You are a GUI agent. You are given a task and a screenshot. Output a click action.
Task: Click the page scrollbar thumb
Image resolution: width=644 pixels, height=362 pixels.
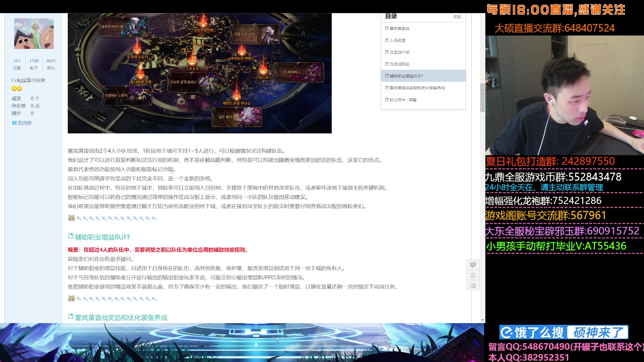482,98
